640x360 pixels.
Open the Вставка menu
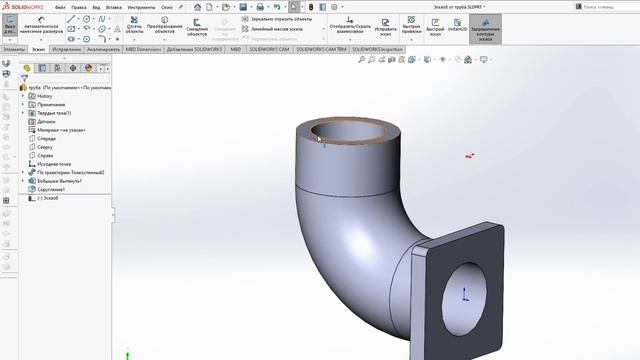point(113,7)
